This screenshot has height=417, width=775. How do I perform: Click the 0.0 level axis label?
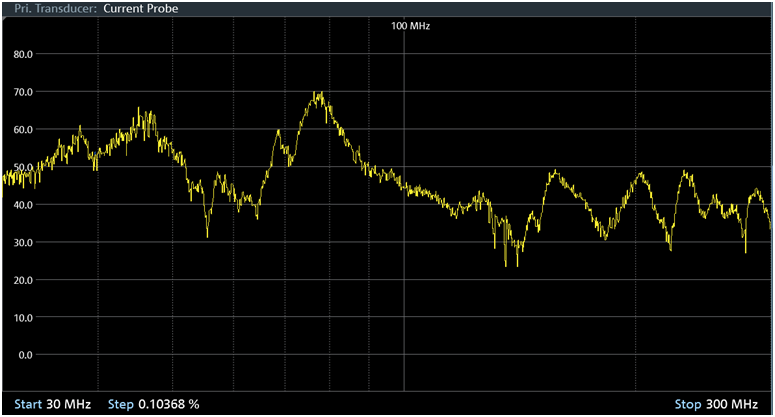point(23,355)
